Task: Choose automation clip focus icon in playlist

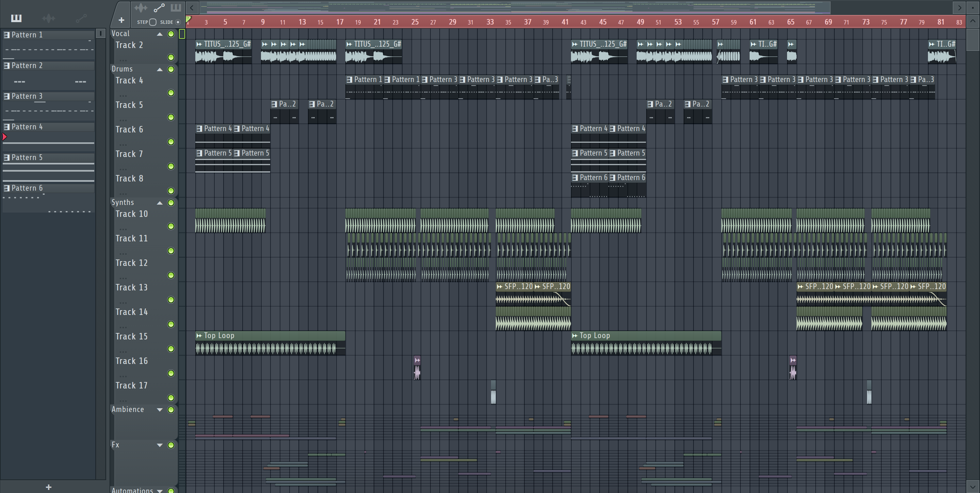Action: (x=159, y=7)
